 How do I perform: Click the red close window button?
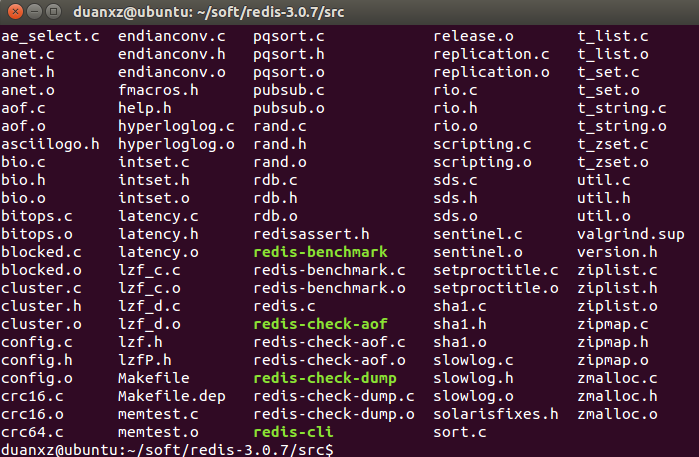coord(15,12)
